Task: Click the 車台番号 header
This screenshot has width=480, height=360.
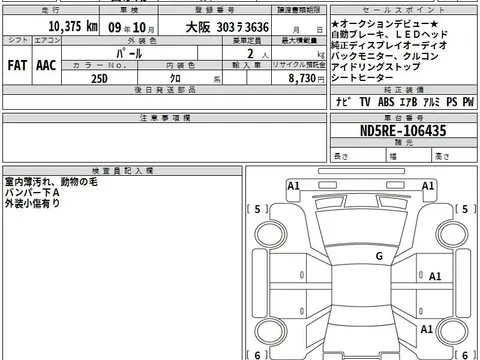Action: coord(404,118)
